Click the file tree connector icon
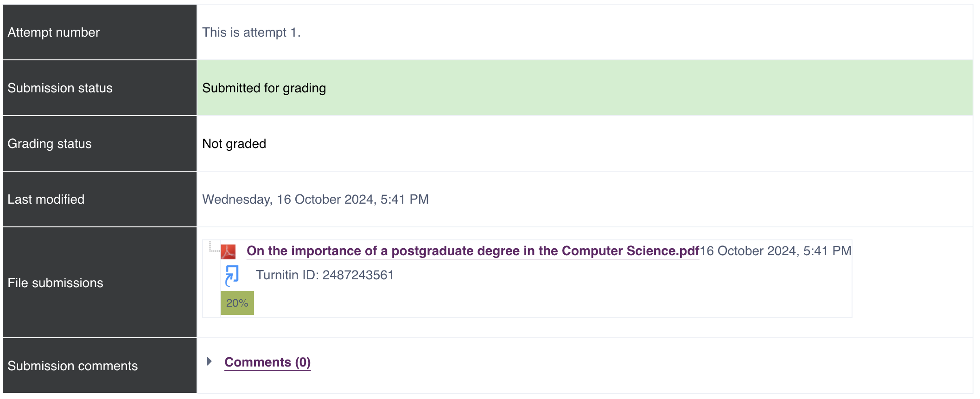This screenshot has width=980, height=399. point(213,247)
